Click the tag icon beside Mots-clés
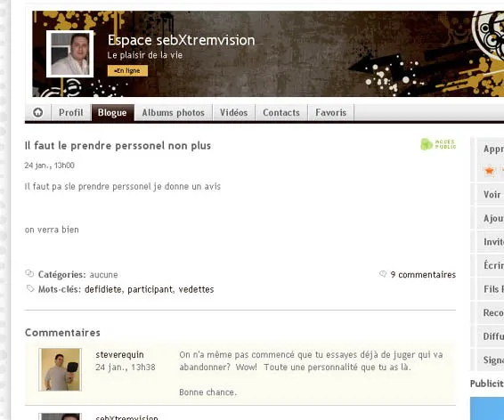 pos(30,288)
